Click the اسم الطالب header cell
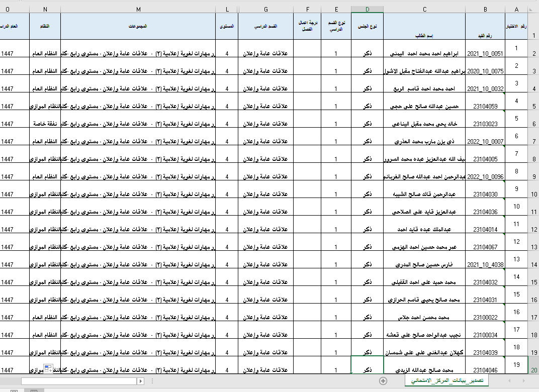This screenshot has height=392, width=539. pyautogui.click(x=425, y=36)
